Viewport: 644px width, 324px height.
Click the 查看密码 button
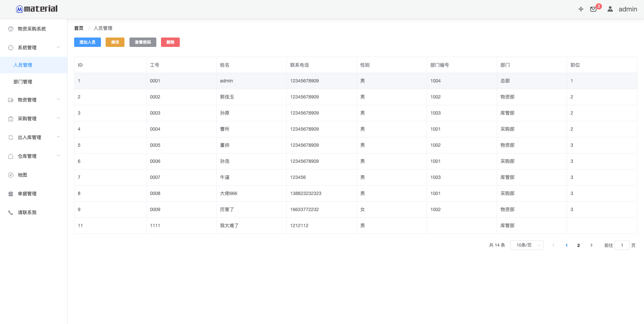point(143,42)
